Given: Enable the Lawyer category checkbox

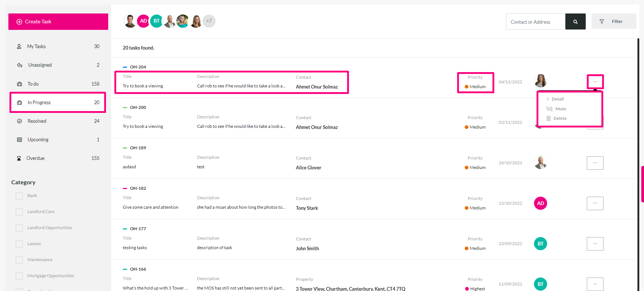Looking at the screenshot, I should coord(19,244).
